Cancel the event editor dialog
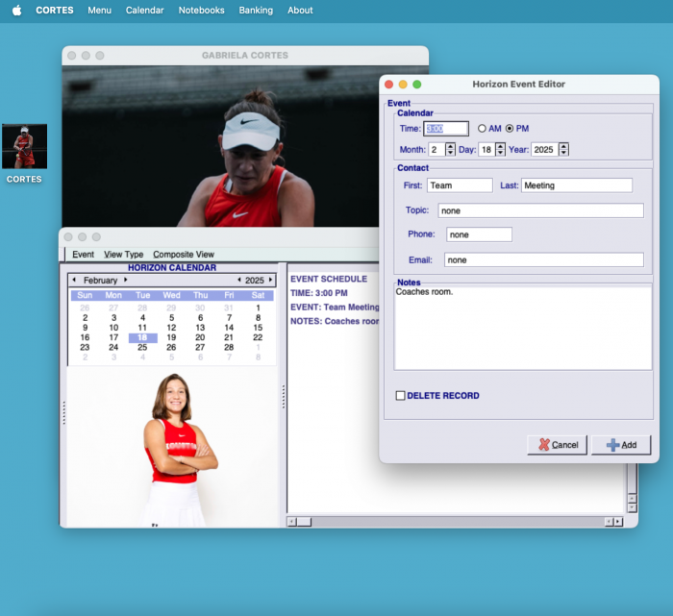673x616 pixels. [x=557, y=445]
